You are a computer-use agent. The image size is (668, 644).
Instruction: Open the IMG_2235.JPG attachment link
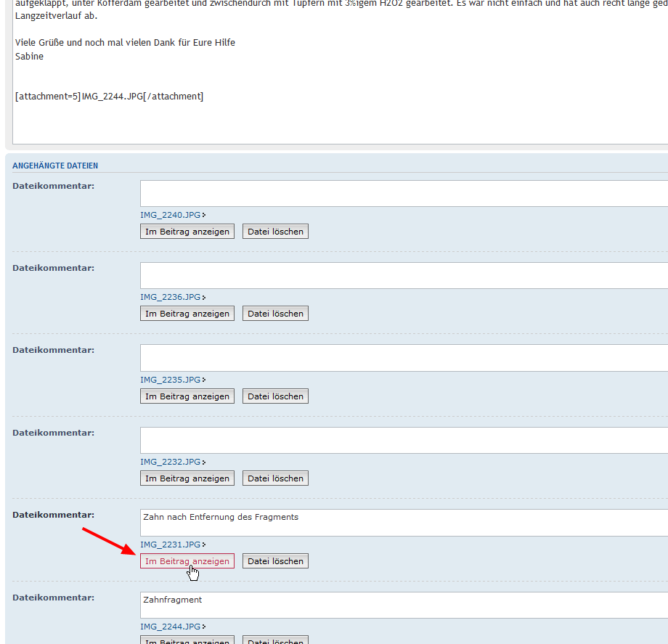(171, 380)
